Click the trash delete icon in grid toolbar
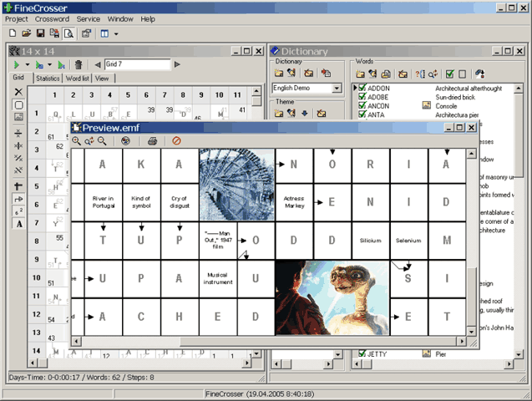 click(x=79, y=64)
